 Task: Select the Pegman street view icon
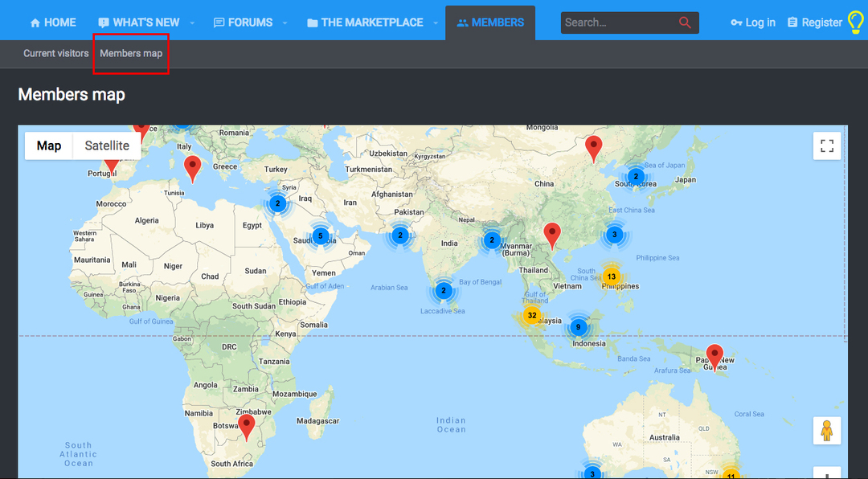point(827,431)
